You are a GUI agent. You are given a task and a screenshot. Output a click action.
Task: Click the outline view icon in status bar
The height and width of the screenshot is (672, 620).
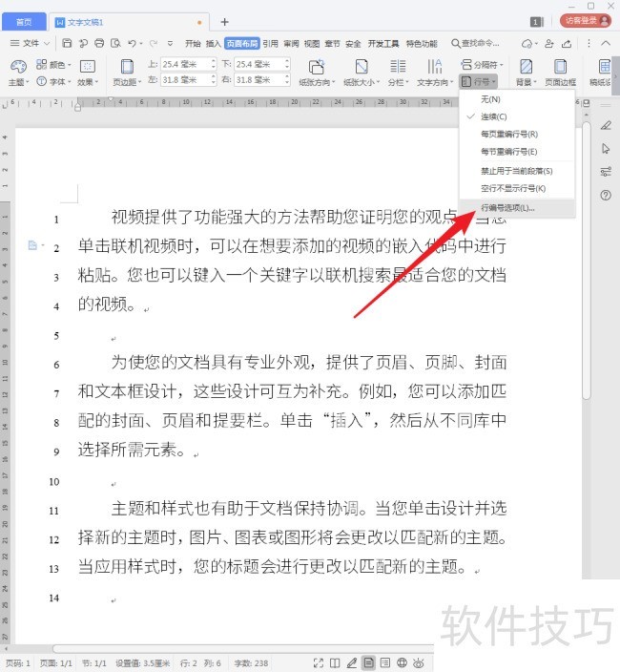(385, 663)
